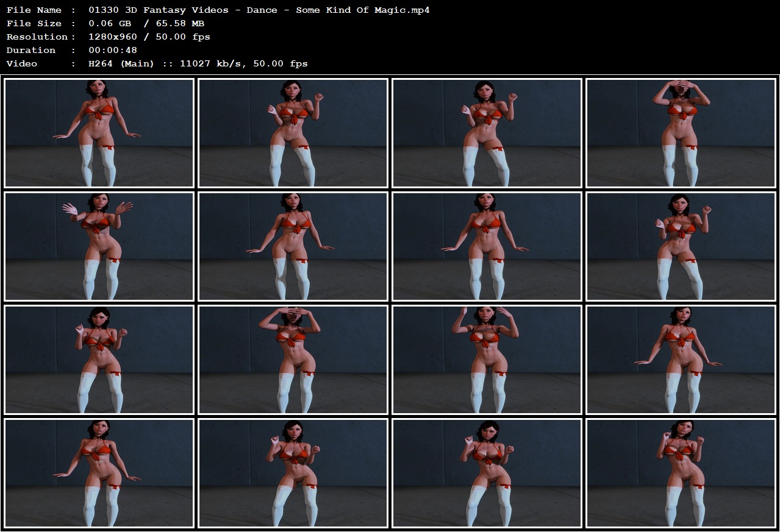Click the 'File Size' label
The height and width of the screenshot is (532, 780).
[34, 24]
